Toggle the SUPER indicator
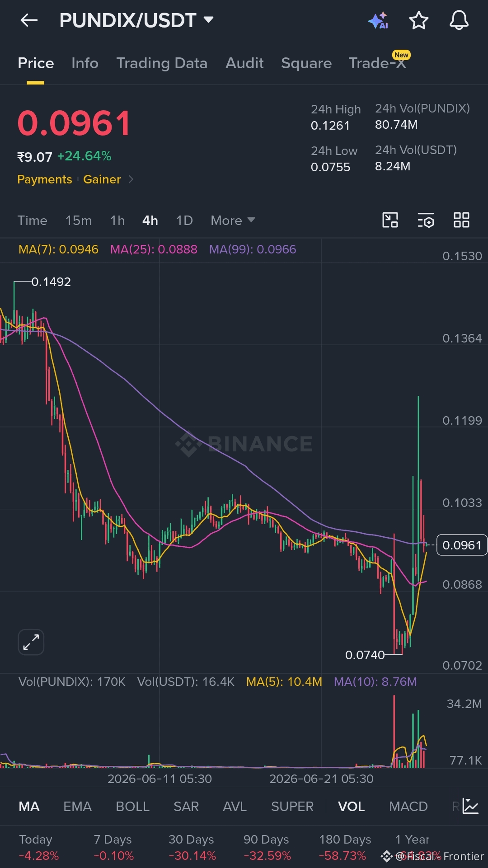 (292, 807)
